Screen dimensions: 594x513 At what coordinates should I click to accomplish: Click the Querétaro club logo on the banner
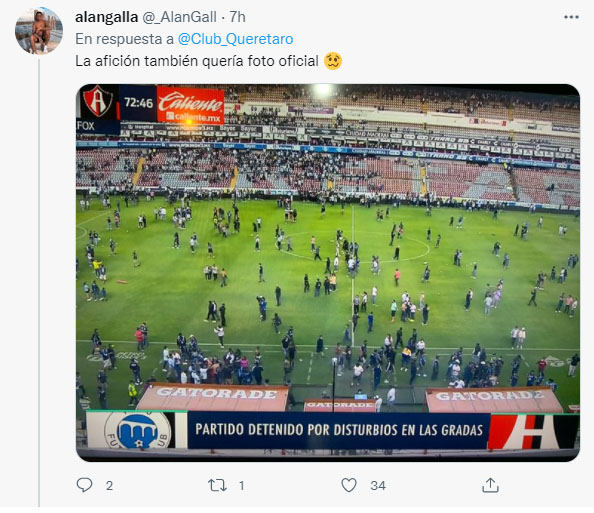138,430
